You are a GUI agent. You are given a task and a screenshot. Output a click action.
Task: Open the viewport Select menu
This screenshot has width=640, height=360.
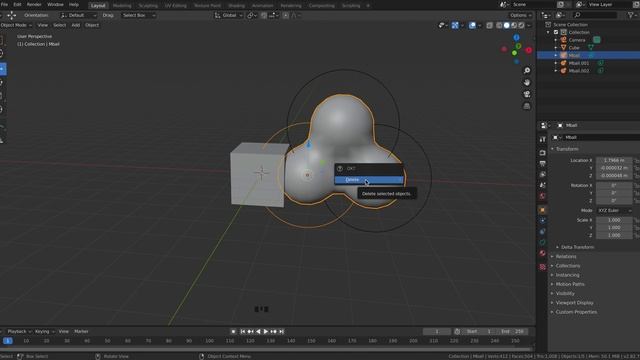pos(59,25)
